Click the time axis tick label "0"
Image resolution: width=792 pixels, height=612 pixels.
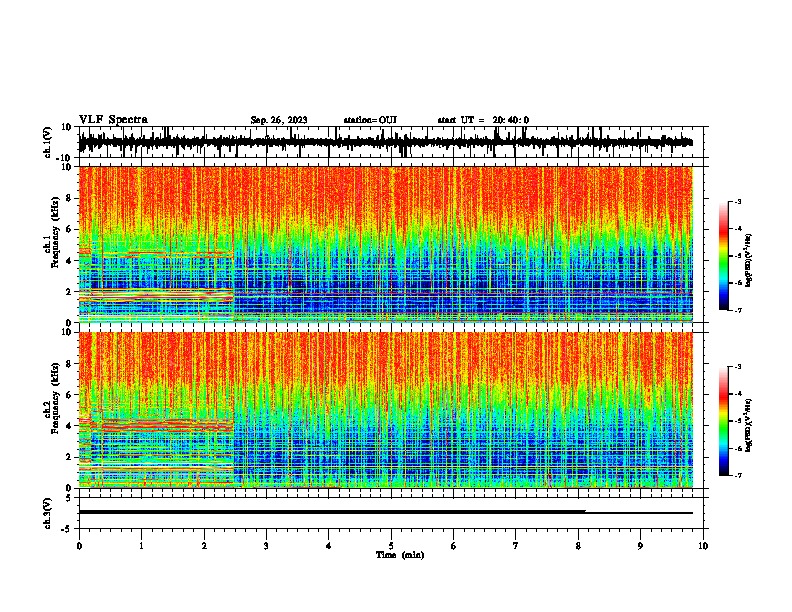(79, 546)
